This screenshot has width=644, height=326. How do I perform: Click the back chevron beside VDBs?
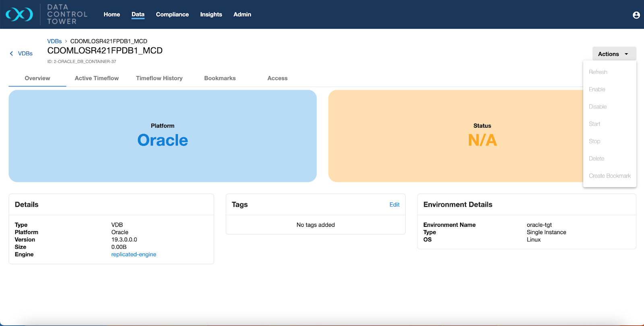tap(11, 54)
